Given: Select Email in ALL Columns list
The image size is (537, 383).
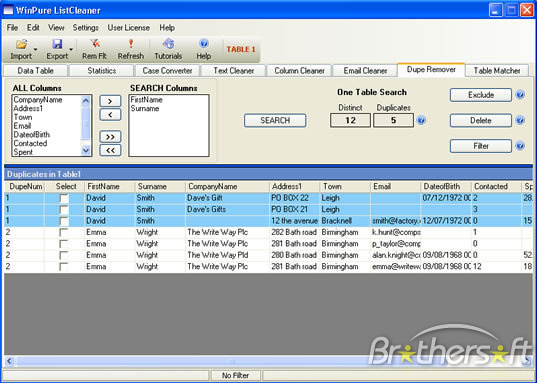Looking at the screenshot, I should click(x=22, y=126).
